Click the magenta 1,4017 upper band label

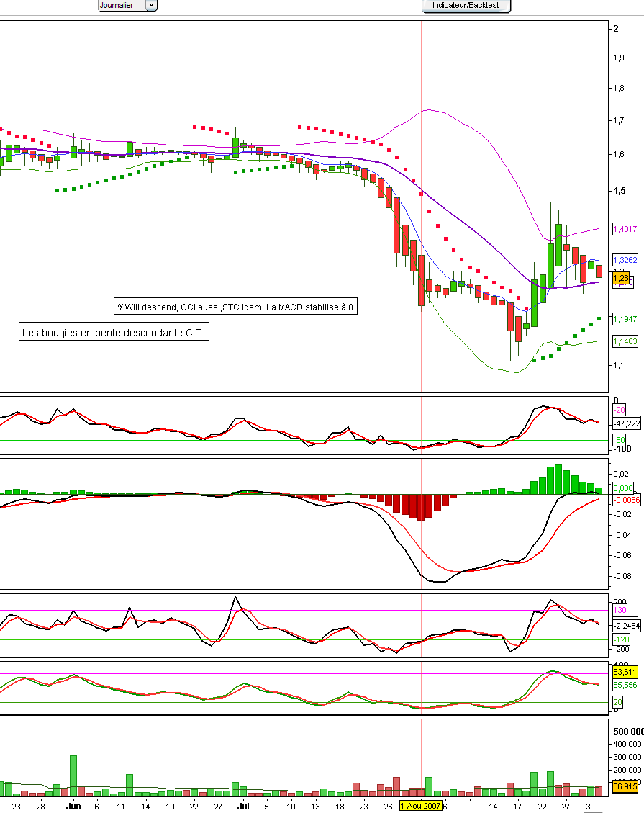pos(624,229)
